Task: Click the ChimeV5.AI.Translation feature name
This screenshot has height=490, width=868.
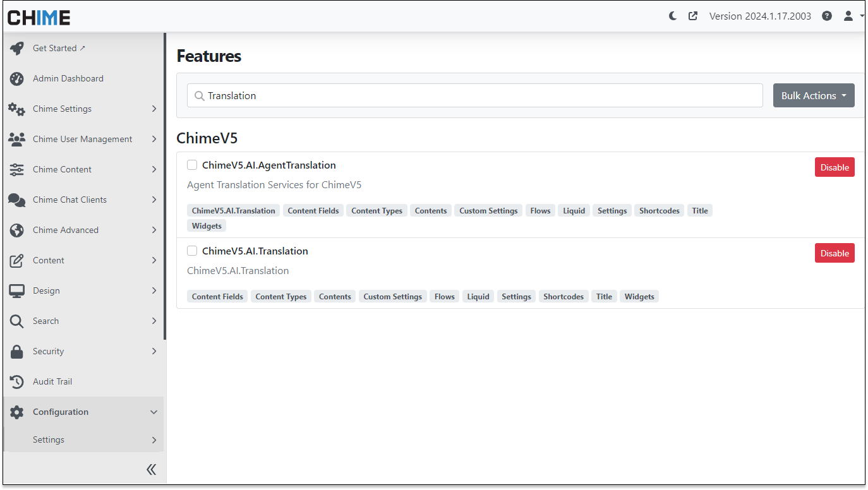Action: click(255, 251)
